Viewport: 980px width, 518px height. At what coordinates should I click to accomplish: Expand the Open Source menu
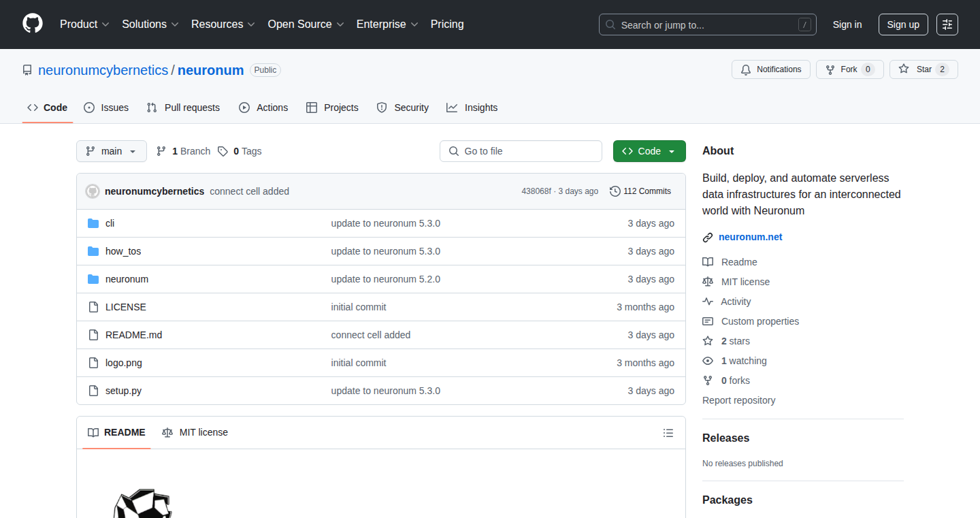coord(306,24)
